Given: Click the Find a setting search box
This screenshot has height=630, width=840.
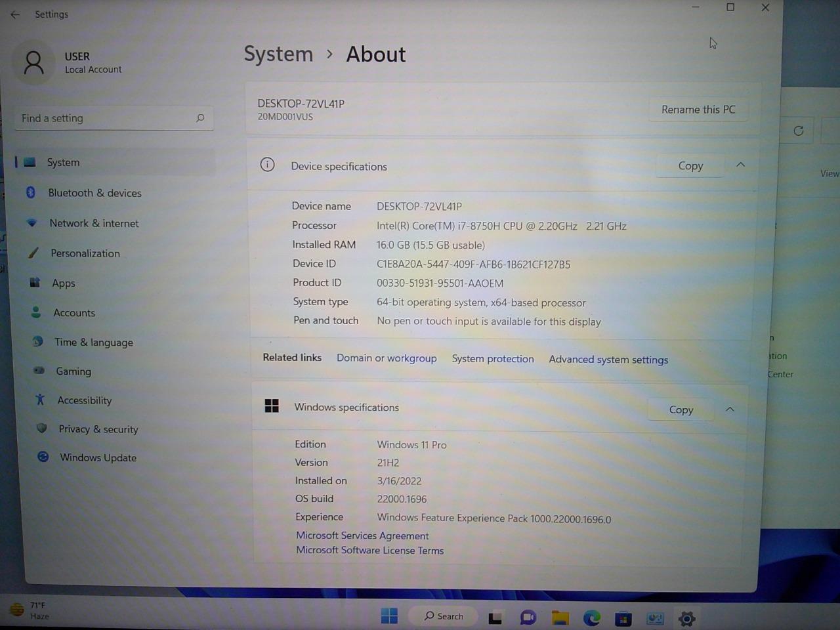Looking at the screenshot, I should [114, 118].
